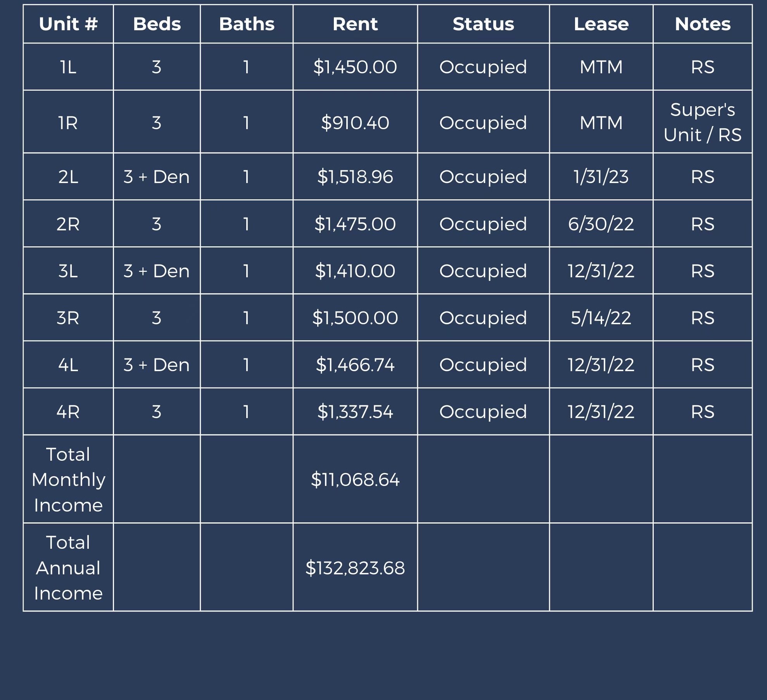
Task: Click the 1/31/23 lease date
Action: point(601,177)
